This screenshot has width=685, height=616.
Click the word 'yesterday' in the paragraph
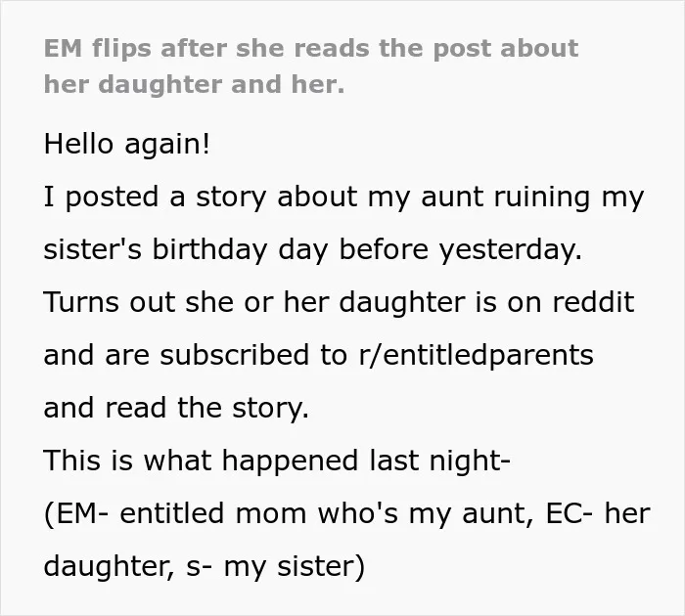pyautogui.click(x=510, y=250)
